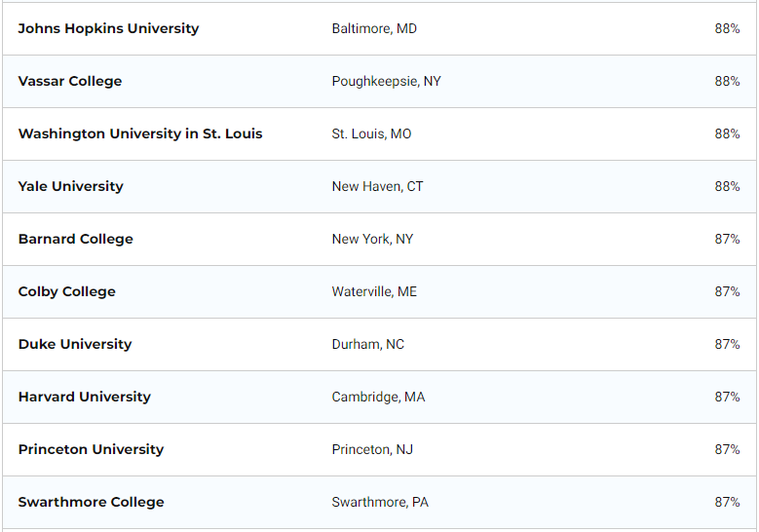Image resolution: width=759 pixels, height=532 pixels.
Task: Click the Durham, NC location text
Action: (x=368, y=344)
